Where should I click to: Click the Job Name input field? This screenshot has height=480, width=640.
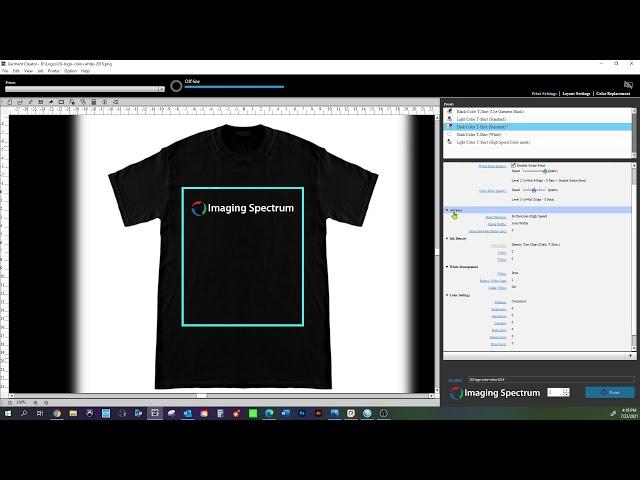click(551, 379)
